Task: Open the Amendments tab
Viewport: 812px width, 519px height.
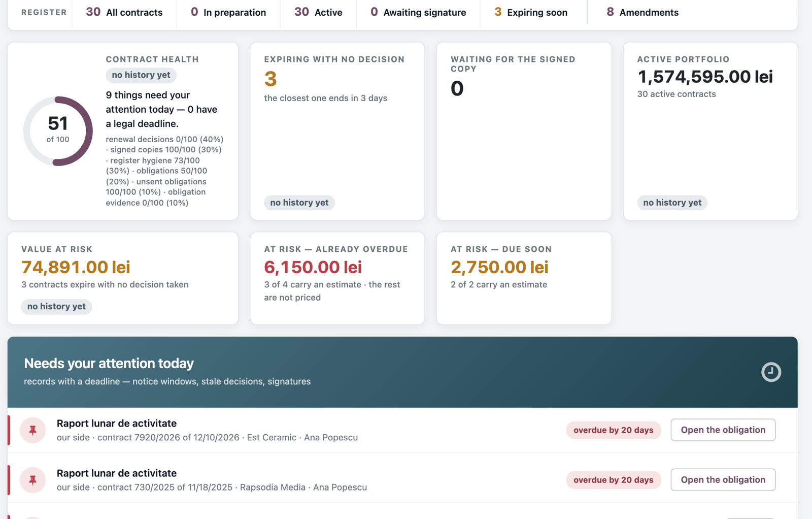Action: [642, 12]
